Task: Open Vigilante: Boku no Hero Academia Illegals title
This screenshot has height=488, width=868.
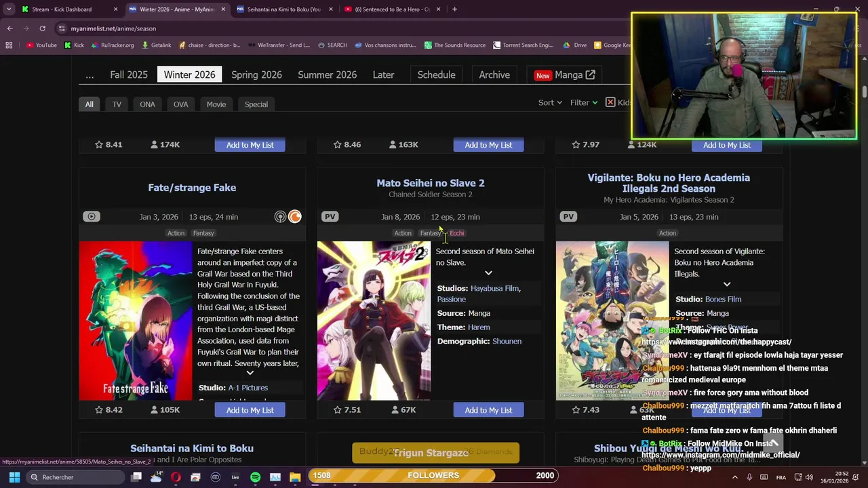Action: 669,183
